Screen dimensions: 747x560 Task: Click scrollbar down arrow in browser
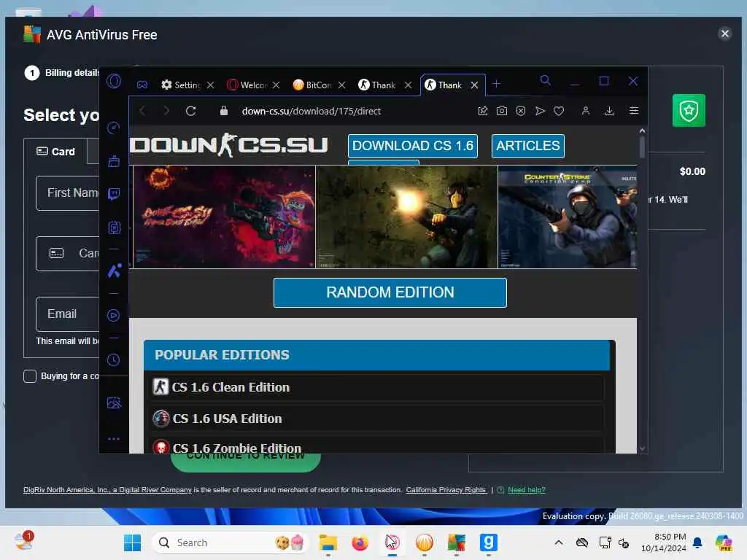click(642, 448)
